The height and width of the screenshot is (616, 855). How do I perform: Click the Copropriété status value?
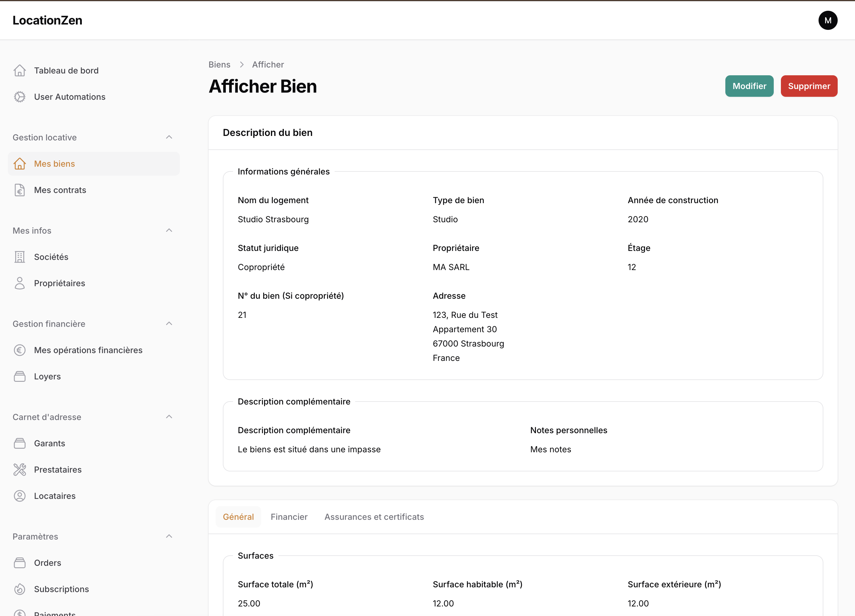pos(261,267)
